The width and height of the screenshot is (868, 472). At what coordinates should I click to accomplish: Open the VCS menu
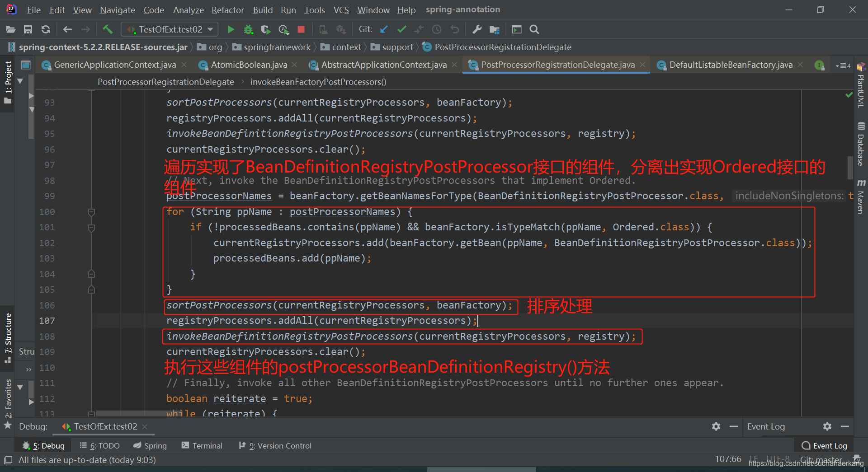[x=341, y=10]
